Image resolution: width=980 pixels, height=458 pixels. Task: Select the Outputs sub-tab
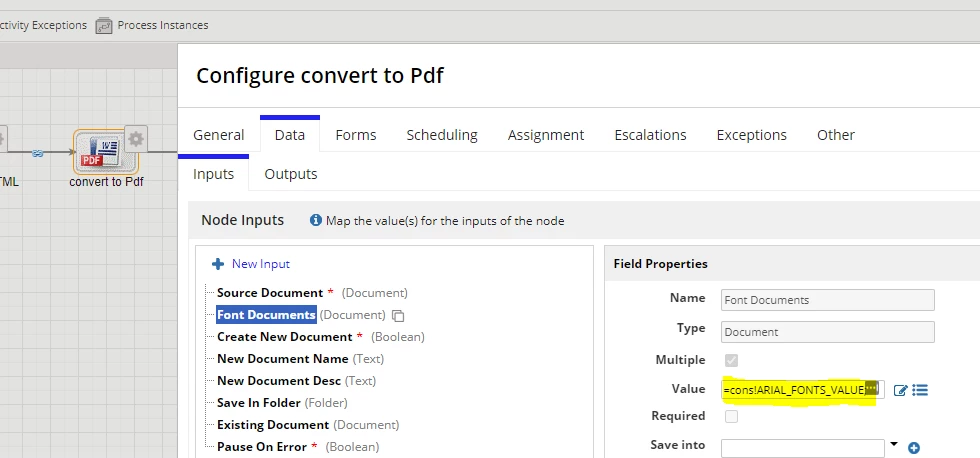click(291, 174)
